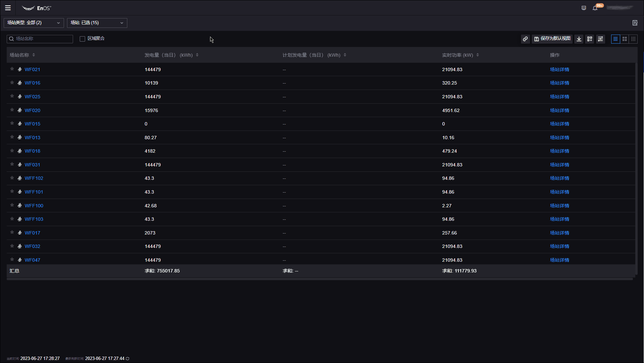The width and height of the screenshot is (644, 363).
Task: Click the screen monitor icon in header
Action: 584,8
